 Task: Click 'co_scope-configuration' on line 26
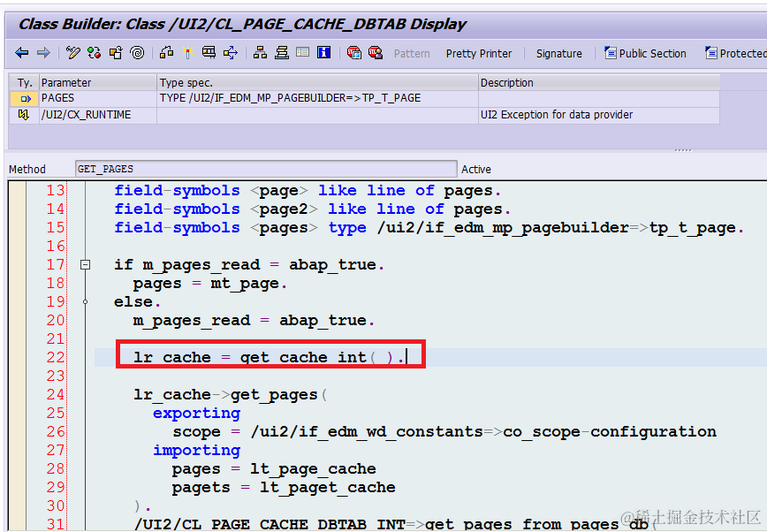[610, 431]
